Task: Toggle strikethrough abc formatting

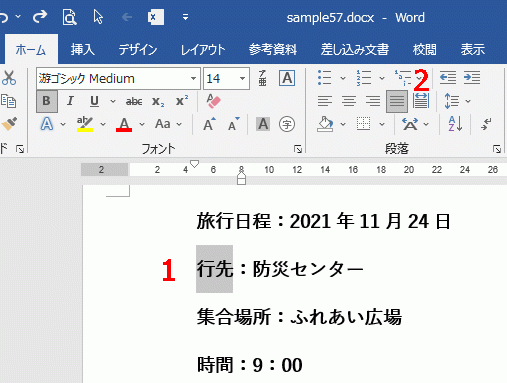Action: [134, 101]
